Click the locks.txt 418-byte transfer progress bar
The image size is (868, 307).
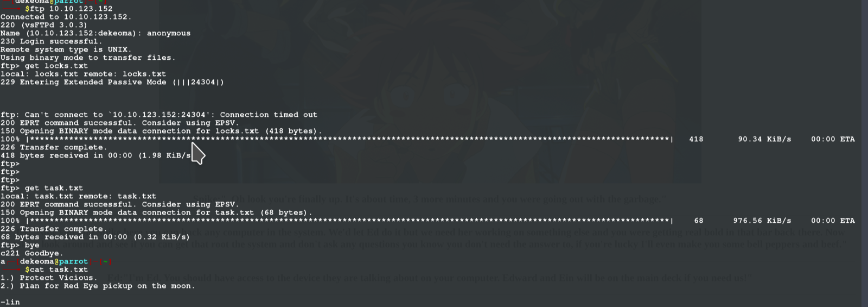[x=350, y=139]
